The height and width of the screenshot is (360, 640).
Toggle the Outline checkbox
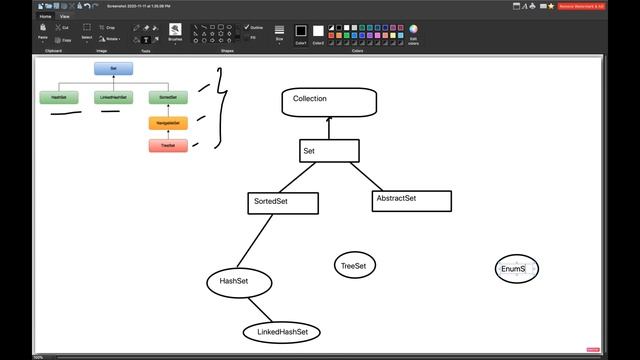click(247, 27)
